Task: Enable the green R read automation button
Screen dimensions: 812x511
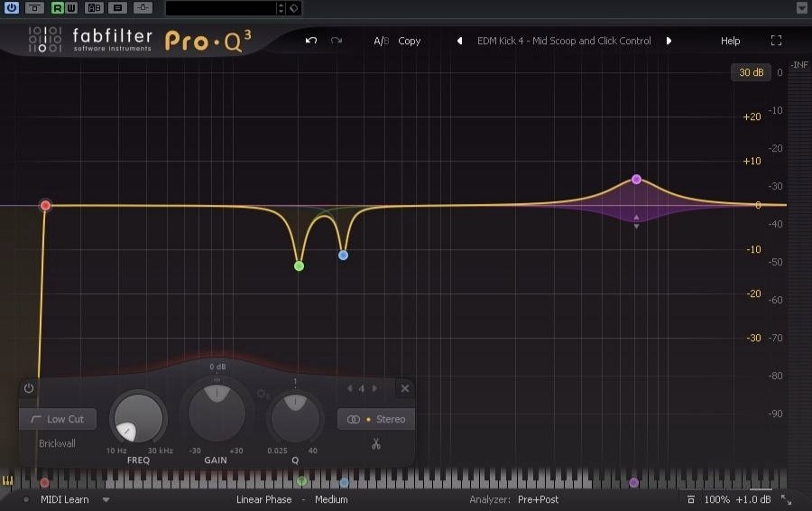Action: (58, 8)
